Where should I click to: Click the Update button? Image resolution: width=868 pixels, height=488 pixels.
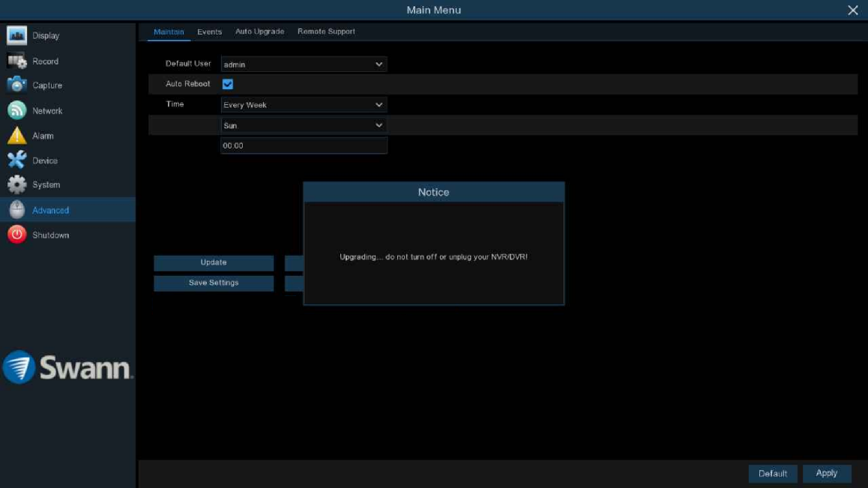[214, 262]
